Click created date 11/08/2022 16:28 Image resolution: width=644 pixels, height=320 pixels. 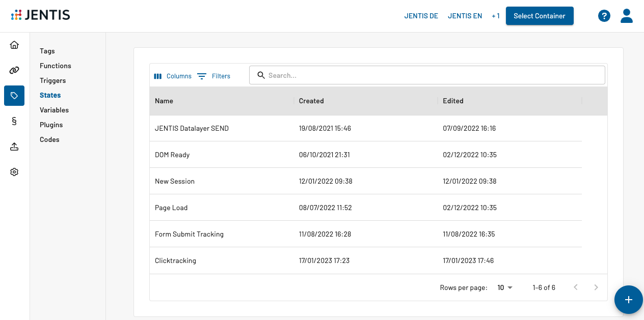(x=325, y=234)
